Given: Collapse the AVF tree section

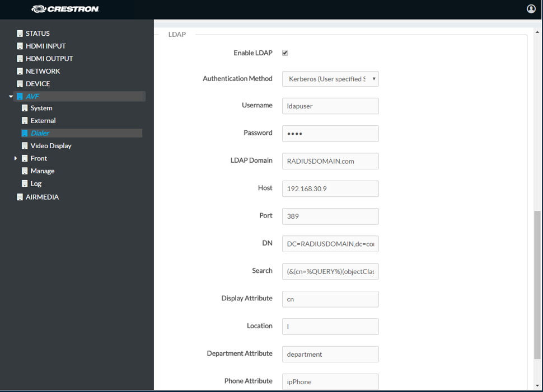Looking at the screenshot, I should pyautogui.click(x=10, y=96).
